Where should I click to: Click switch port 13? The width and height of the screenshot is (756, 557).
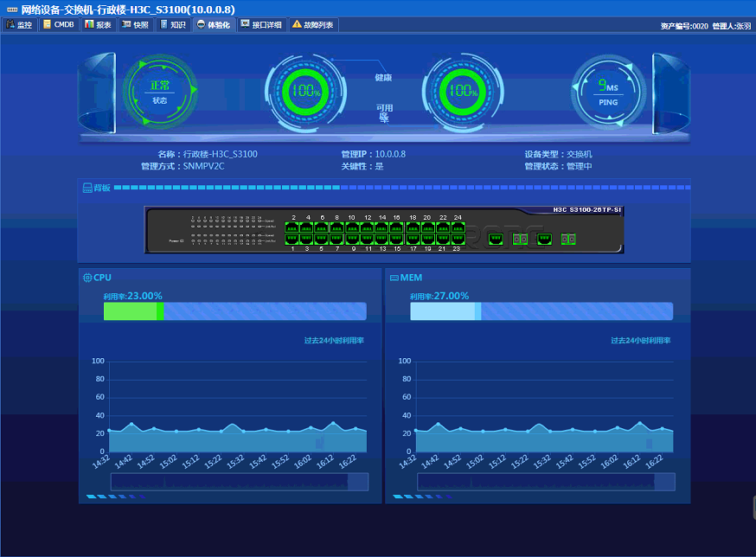(381, 239)
